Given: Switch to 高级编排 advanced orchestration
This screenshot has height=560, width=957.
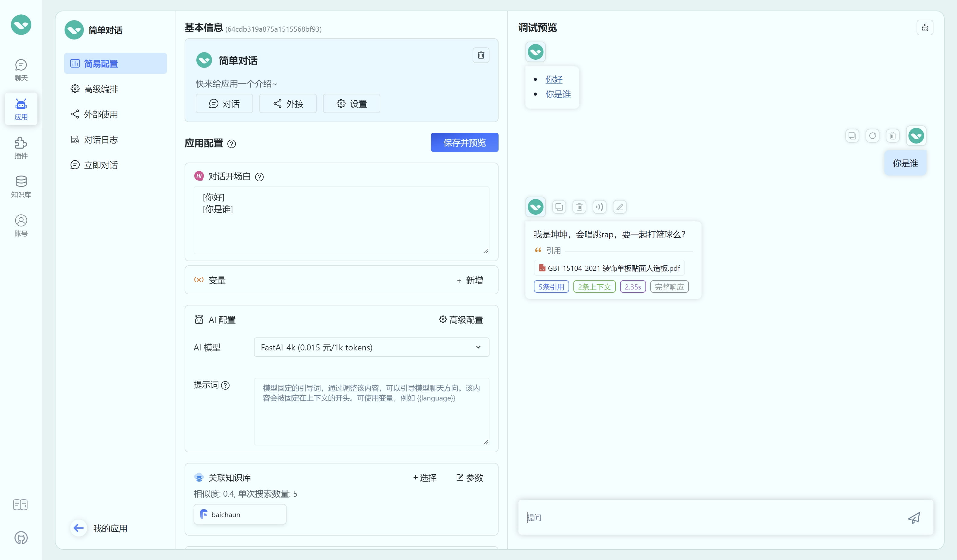Looking at the screenshot, I should click(101, 89).
